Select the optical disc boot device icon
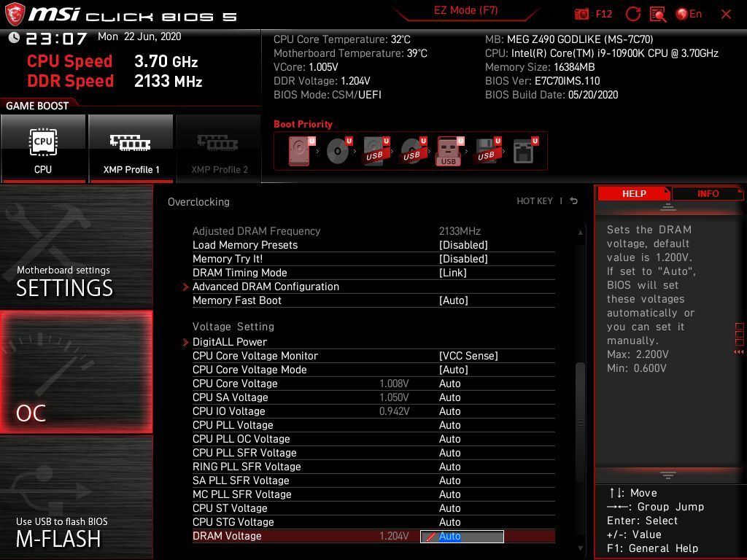The height and width of the screenshot is (560, 747). point(338,150)
